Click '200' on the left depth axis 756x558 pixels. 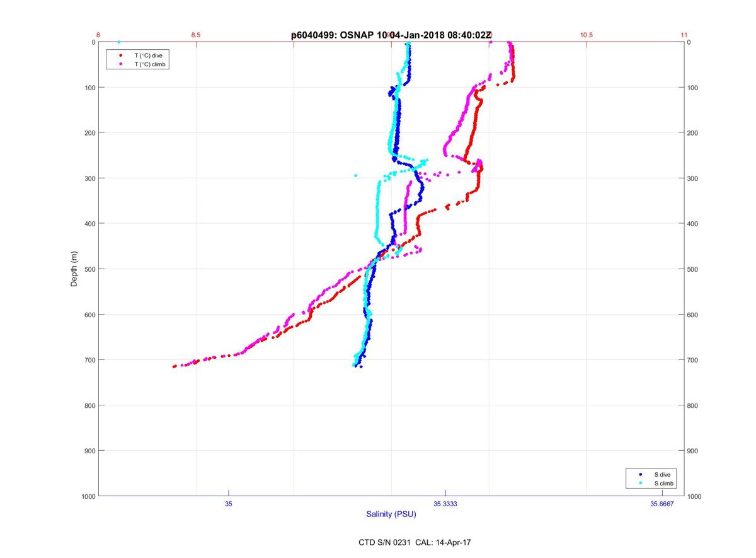point(90,133)
